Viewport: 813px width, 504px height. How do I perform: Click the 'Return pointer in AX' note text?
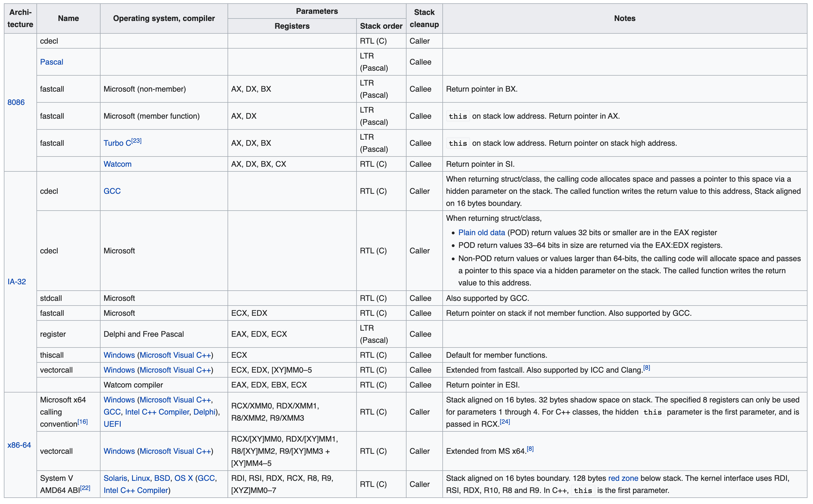[x=584, y=116]
